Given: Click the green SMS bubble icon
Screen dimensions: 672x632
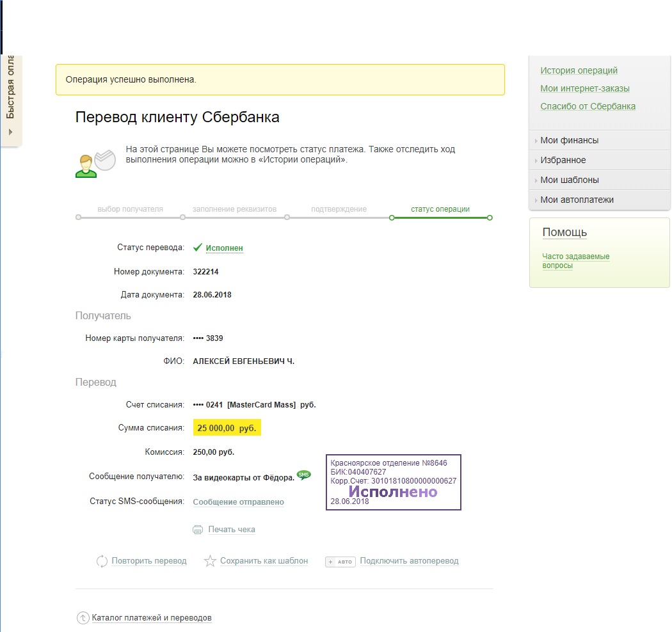Looking at the screenshot, I should 304,475.
